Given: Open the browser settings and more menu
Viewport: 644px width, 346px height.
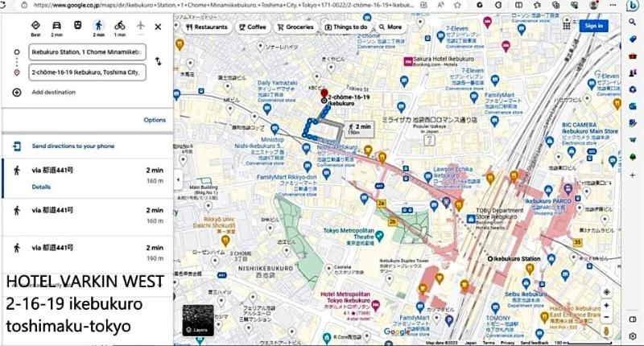Looking at the screenshot, I should [x=613, y=6].
